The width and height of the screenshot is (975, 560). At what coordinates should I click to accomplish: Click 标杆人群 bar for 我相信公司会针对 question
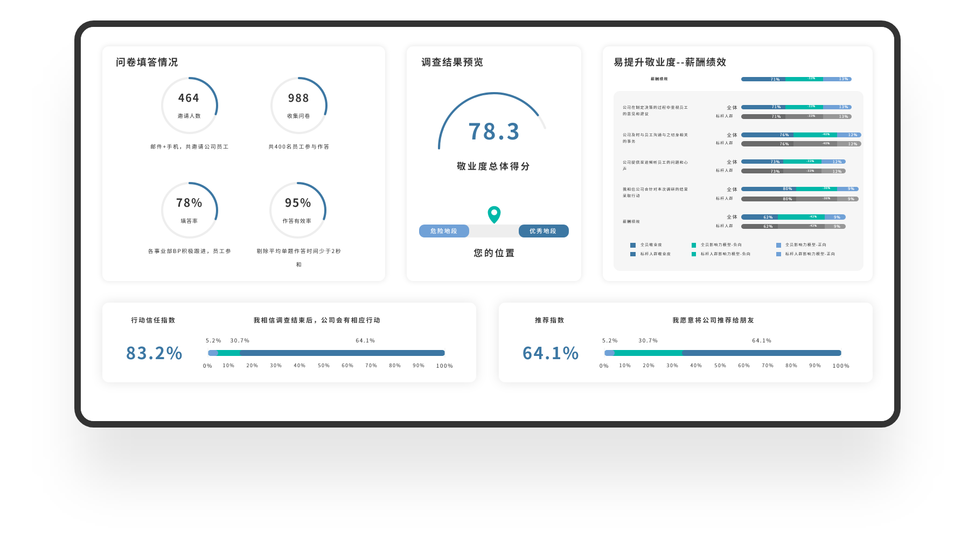tap(800, 199)
